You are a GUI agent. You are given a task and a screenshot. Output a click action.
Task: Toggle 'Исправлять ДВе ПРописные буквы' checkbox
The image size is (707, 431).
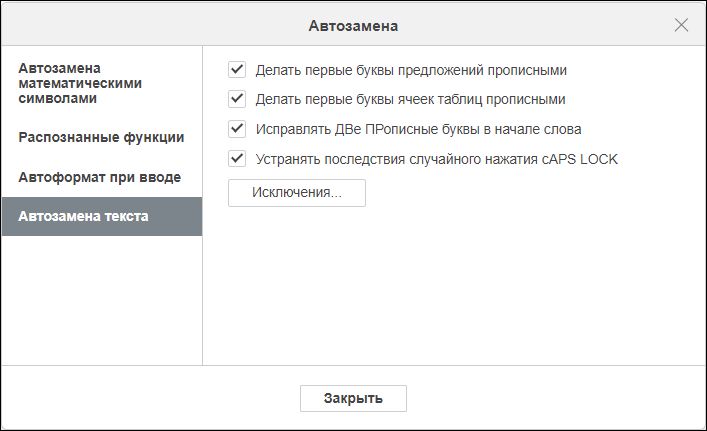[x=237, y=129]
